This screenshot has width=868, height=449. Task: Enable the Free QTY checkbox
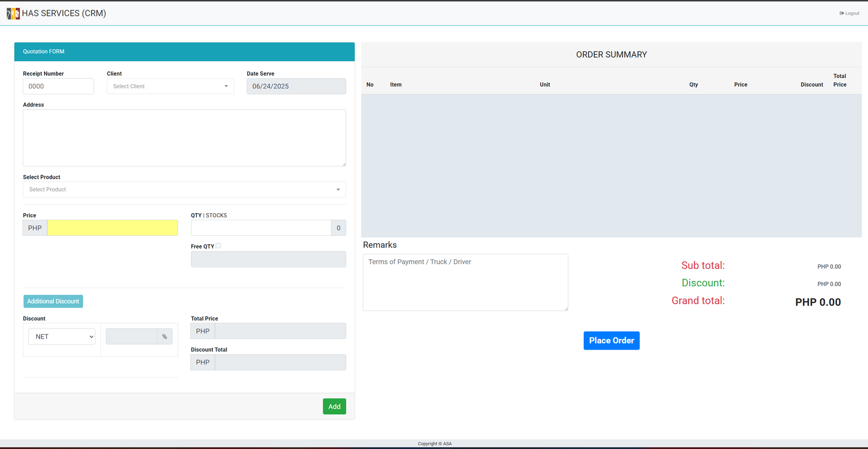point(218,246)
